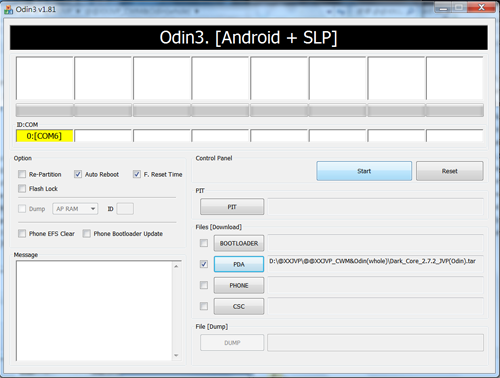The image size is (500, 378).
Task: Tick the checkbox beside BOOTLOADER
Action: click(x=204, y=243)
